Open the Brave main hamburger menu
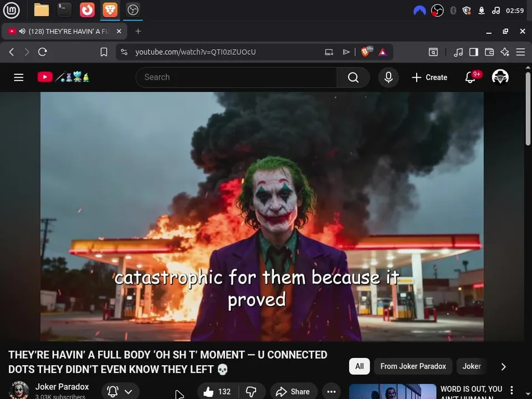Screen dimensions: 532x399 pyautogui.click(x=520, y=52)
